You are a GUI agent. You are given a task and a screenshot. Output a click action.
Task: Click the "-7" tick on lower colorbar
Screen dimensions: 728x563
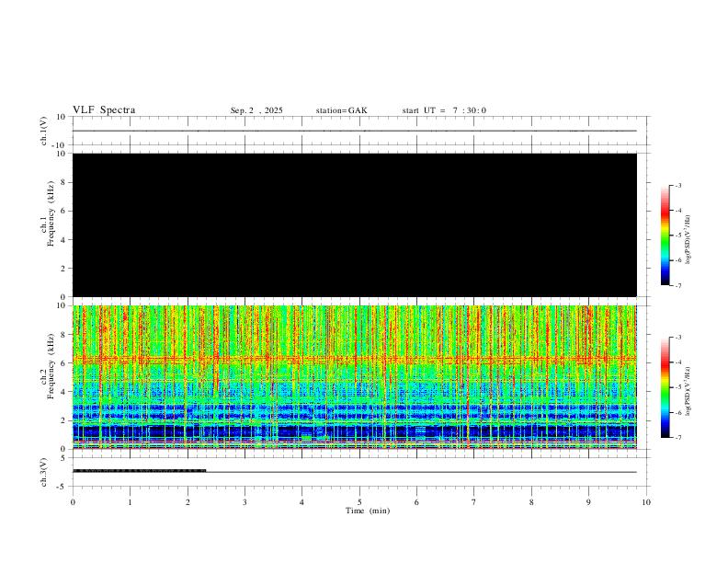(x=677, y=437)
